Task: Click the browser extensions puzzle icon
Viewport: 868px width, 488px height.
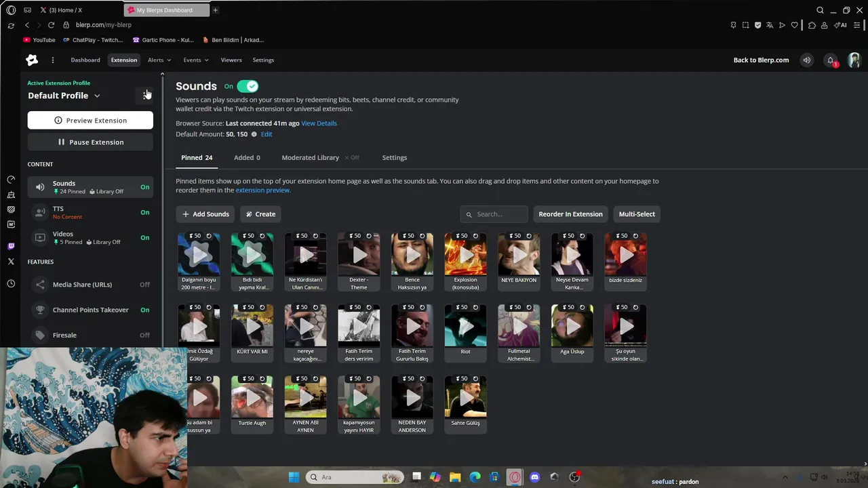Action: (x=812, y=25)
